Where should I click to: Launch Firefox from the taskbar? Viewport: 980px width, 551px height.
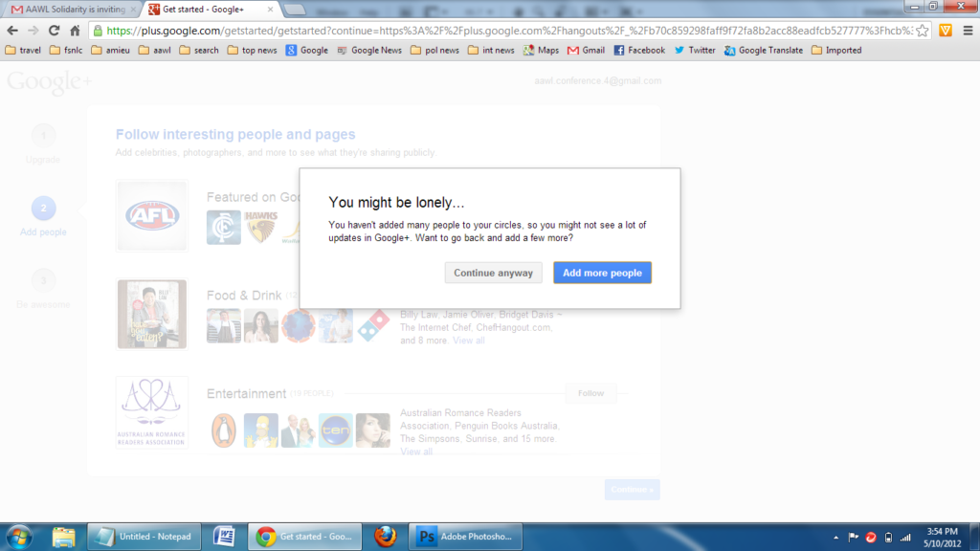[x=385, y=537]
